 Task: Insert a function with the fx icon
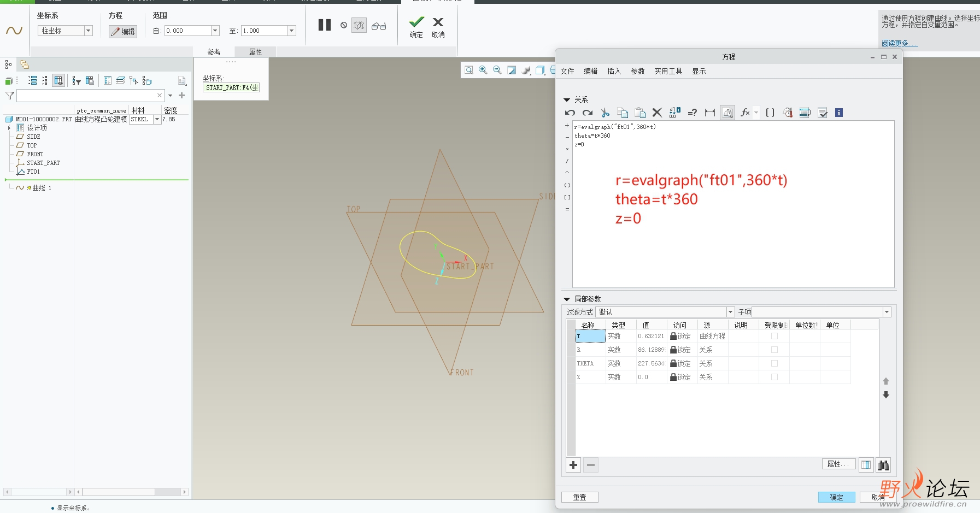(x=745, y=113)
